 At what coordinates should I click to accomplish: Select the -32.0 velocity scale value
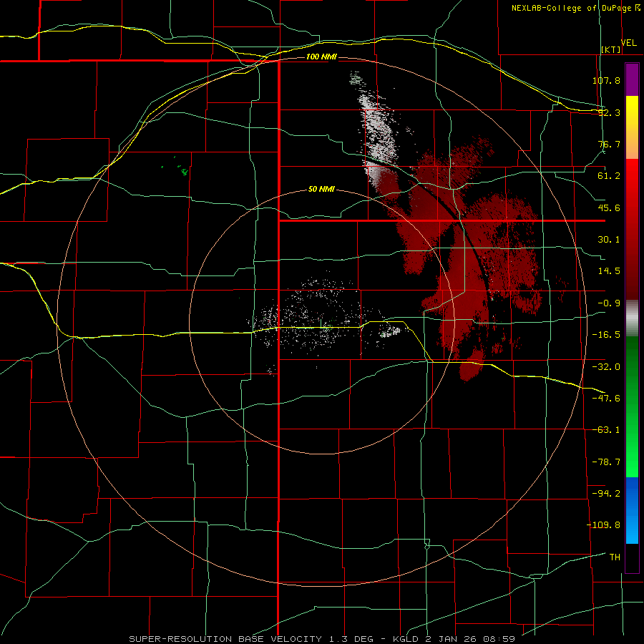click(x=606, y=367)
